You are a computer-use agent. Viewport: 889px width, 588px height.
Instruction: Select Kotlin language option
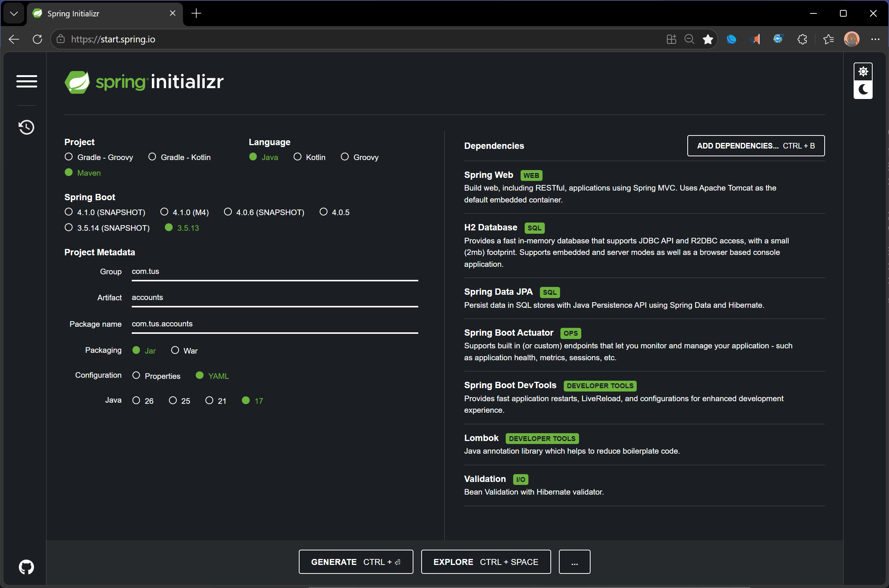[x=309, y=157]
